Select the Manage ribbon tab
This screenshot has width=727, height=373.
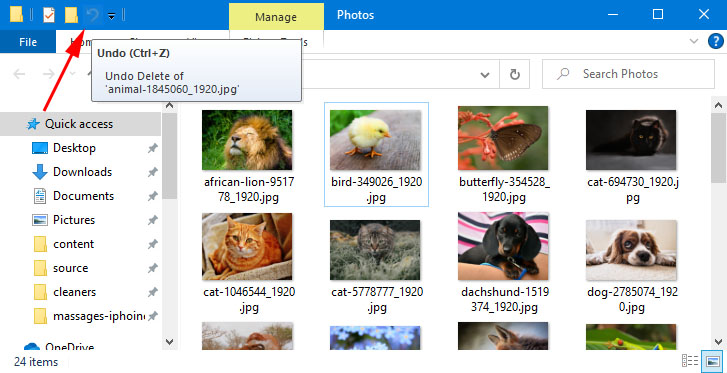point(276,17)
